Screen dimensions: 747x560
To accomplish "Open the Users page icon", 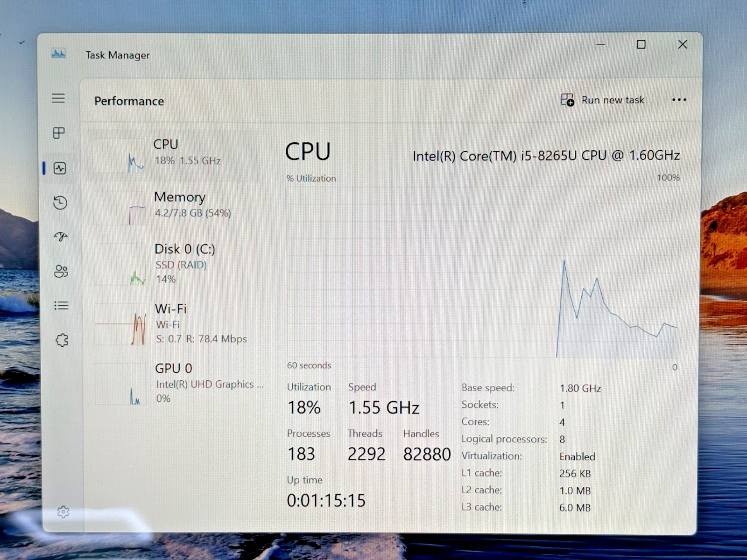I will 61,271.
